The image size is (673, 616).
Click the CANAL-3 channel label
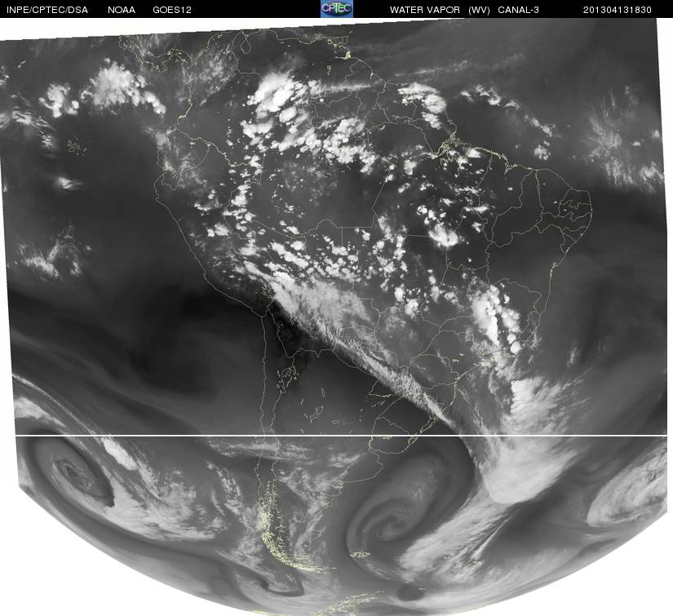point(519,10)
